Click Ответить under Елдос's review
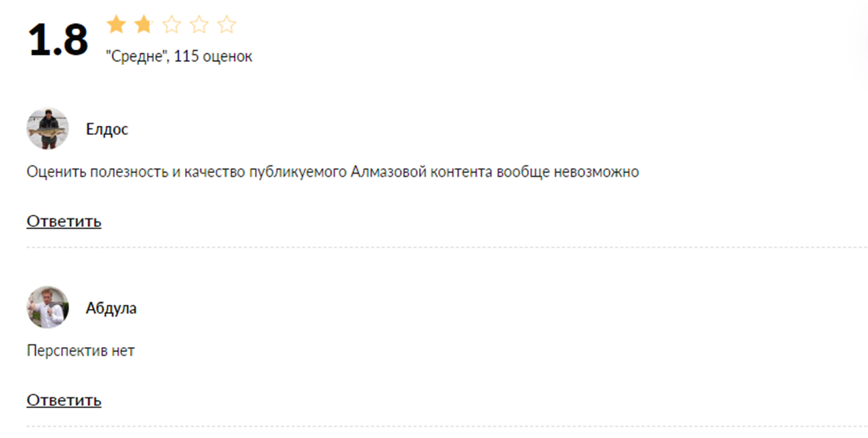Viewport: 868px width, 438px height. pos(64,221)
